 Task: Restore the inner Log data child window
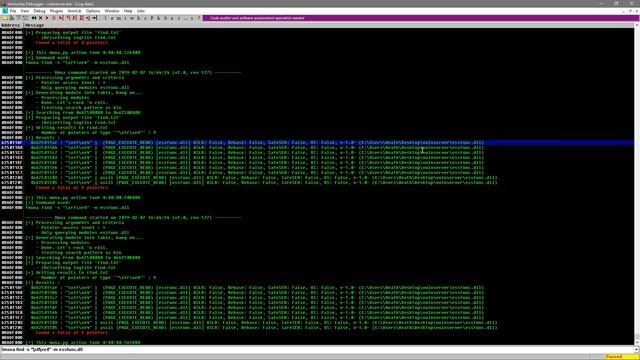[630, 11]
